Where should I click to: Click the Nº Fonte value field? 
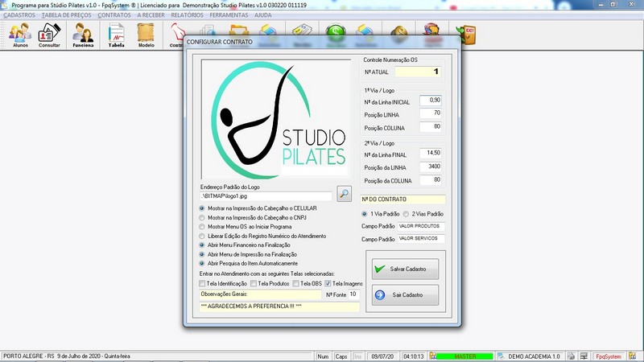click(x=353, y=294)
